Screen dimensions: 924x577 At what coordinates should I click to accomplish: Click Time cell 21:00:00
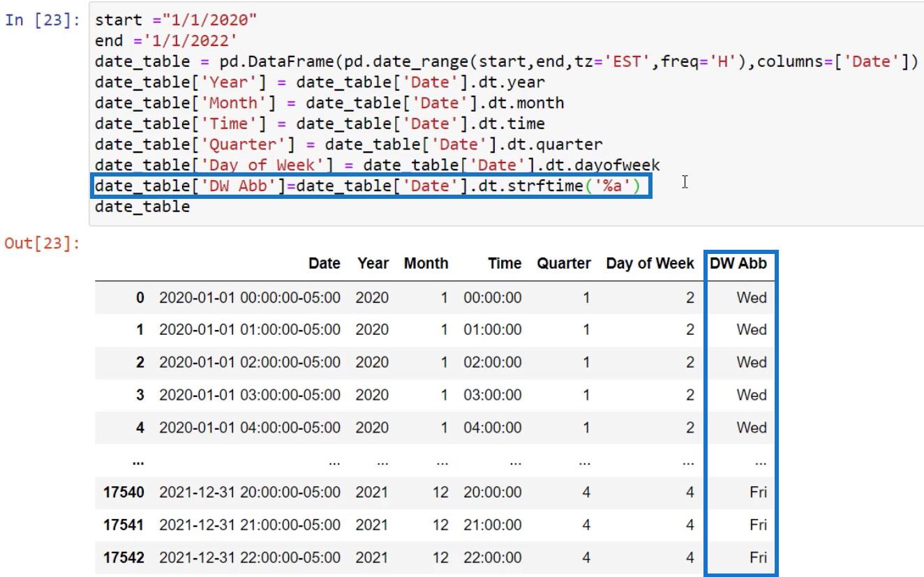[493, 525]
